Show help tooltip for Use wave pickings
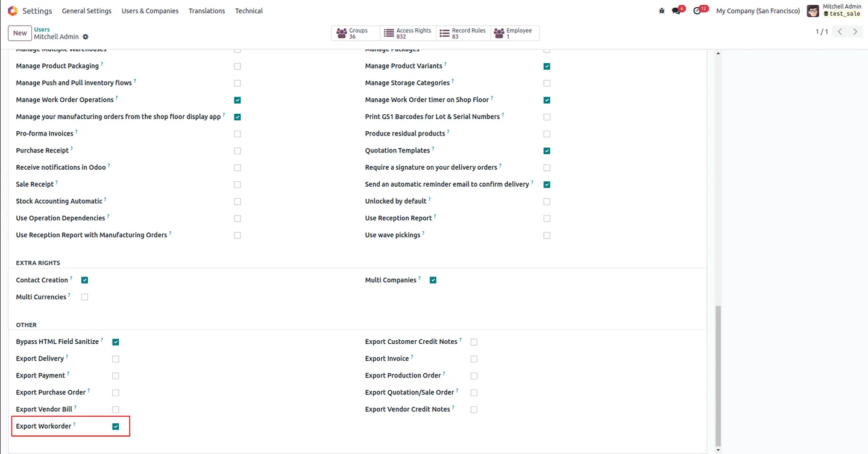868x454 pixels. click(423, 233)
